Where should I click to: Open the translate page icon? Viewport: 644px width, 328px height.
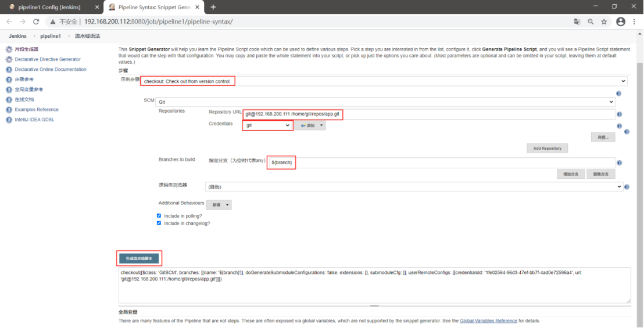(577, 21)
